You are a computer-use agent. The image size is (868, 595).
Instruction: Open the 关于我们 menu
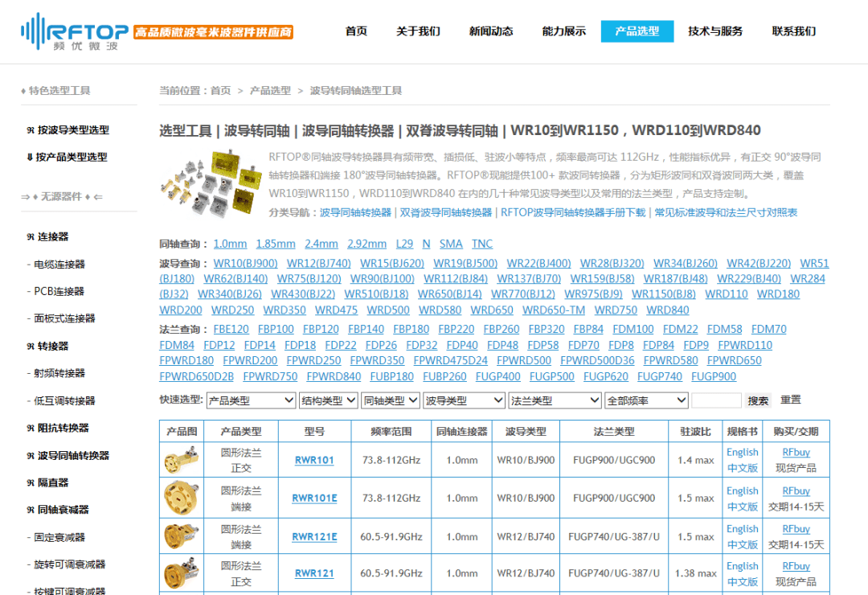(x=418, y=31)
